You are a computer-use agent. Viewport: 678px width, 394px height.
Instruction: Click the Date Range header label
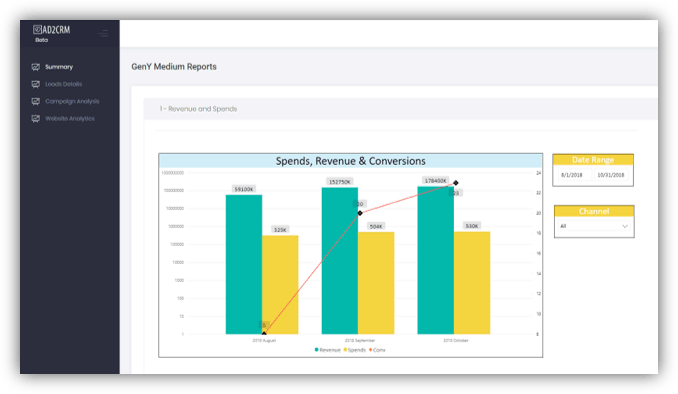tap(593, 160)
